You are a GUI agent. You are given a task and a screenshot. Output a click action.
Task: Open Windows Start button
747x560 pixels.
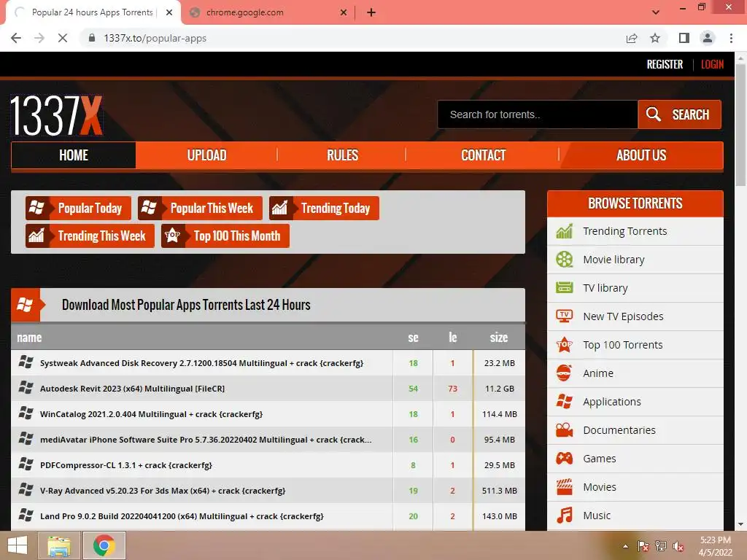(x=18, y=545)
